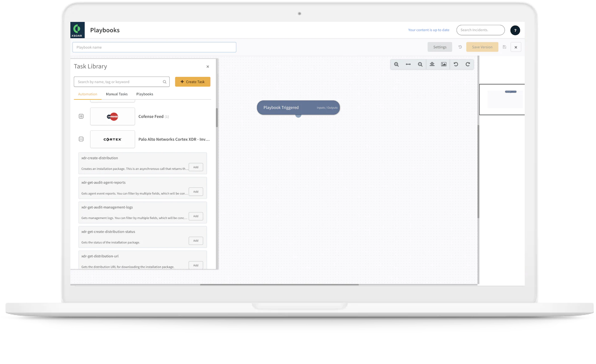The width and height of the screenshot is (596, 364).
Task: Add the xdr-get-audit-agent-reports task
Action: pos(196,191)
